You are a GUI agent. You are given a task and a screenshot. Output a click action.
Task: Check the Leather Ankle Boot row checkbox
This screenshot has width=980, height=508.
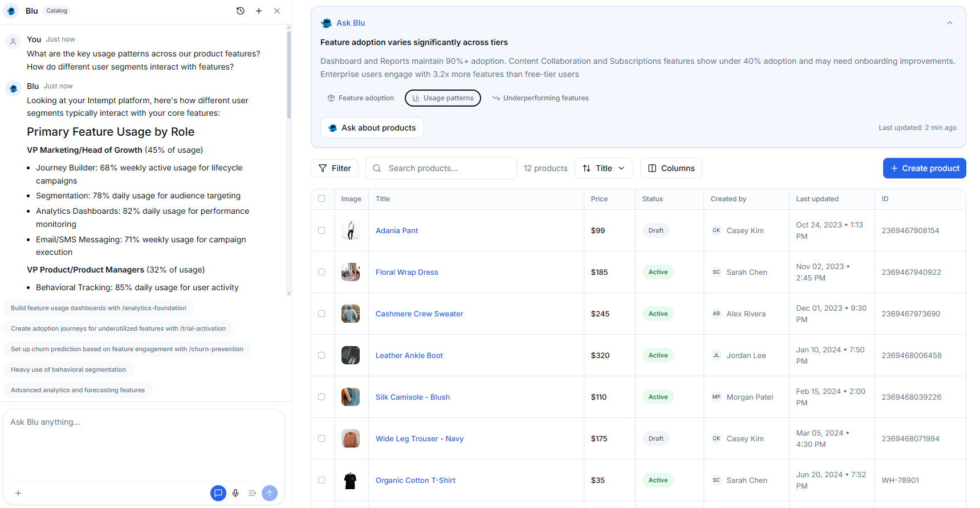pyautogui.click(x=322, y=355)
